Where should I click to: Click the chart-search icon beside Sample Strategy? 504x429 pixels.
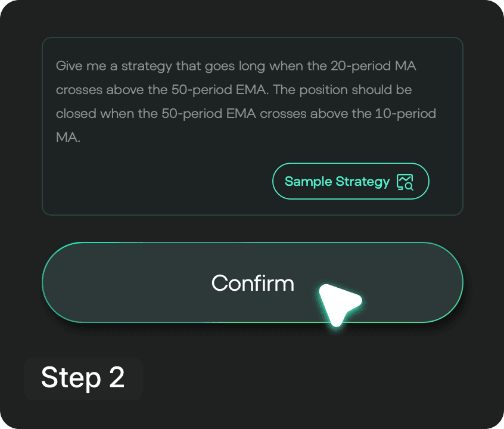(x=405, y=182)
